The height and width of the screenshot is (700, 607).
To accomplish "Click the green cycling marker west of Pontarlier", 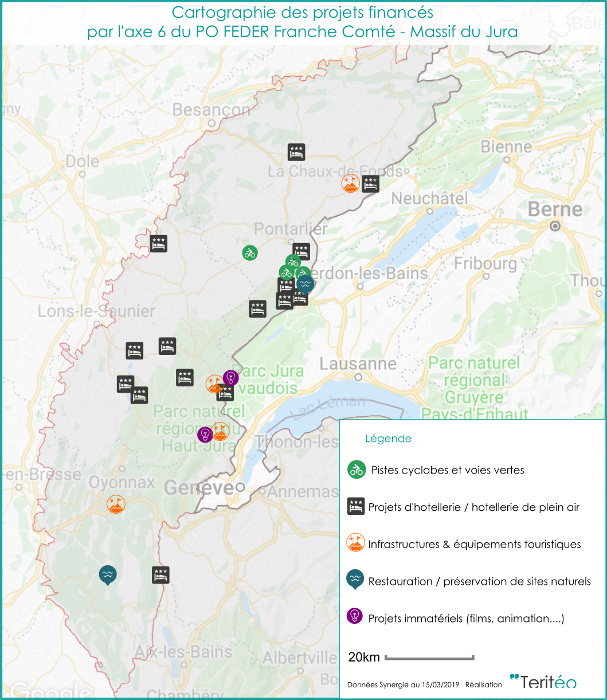I will click(x=249, y=252).
